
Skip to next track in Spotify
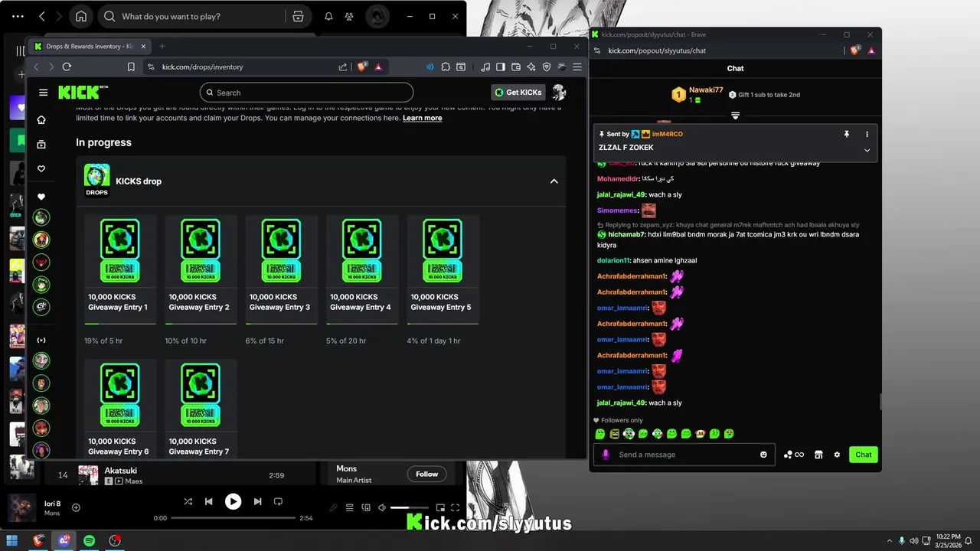point(257,501)
